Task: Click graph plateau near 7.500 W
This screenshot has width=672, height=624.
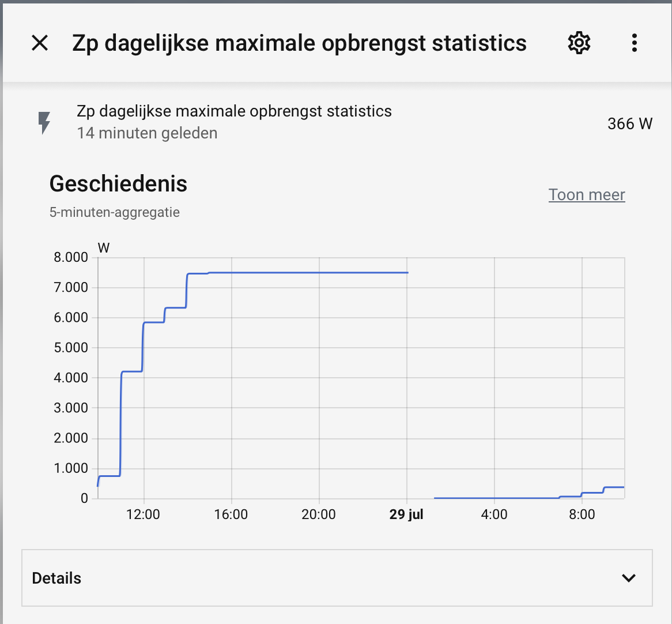Action: [x=308, y=272]
